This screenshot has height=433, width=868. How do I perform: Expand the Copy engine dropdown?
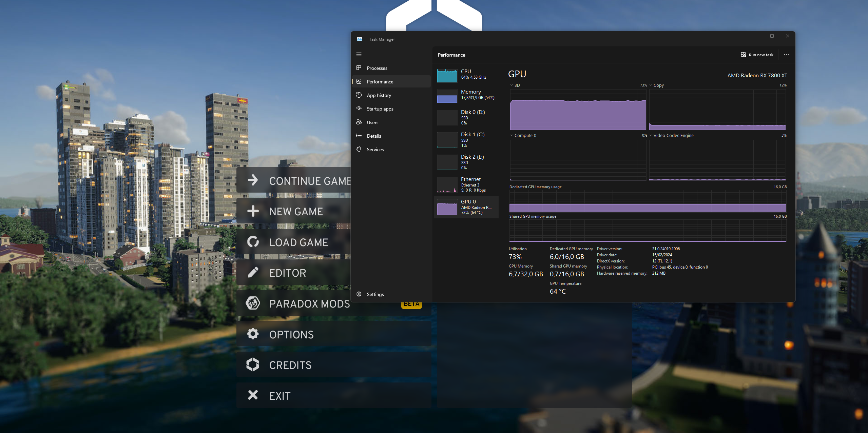pos(651,85)
